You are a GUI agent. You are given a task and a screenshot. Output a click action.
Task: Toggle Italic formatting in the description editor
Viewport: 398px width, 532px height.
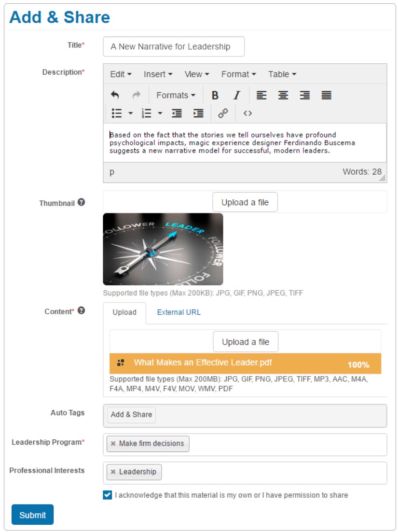point(236,95)
